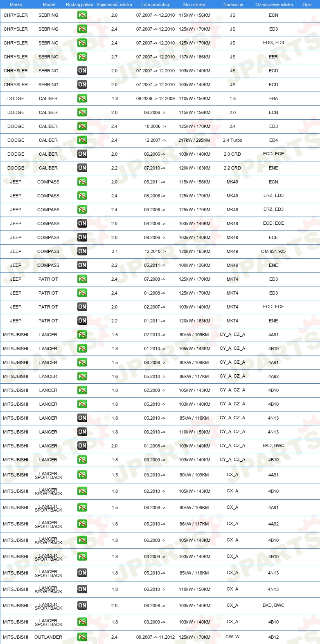
Task: Select the 07.2010 -> production date cell
Action: tap(155, 168)
